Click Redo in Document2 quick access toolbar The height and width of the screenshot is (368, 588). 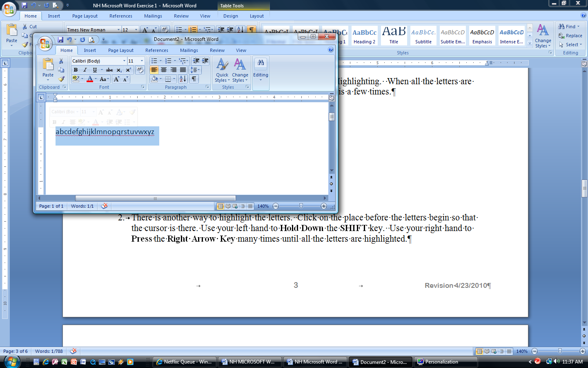[x=82, y=40]
